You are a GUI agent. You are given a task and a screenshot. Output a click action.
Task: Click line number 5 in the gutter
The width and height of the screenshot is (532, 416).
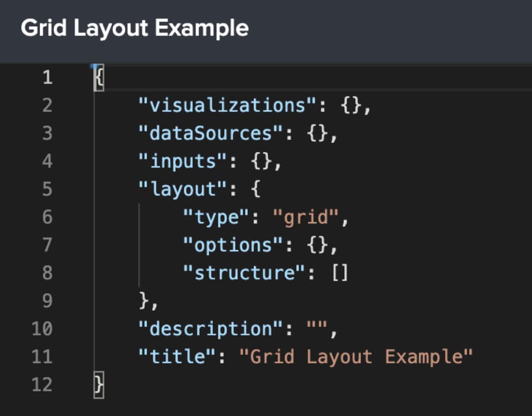click(x=47, y=189)
